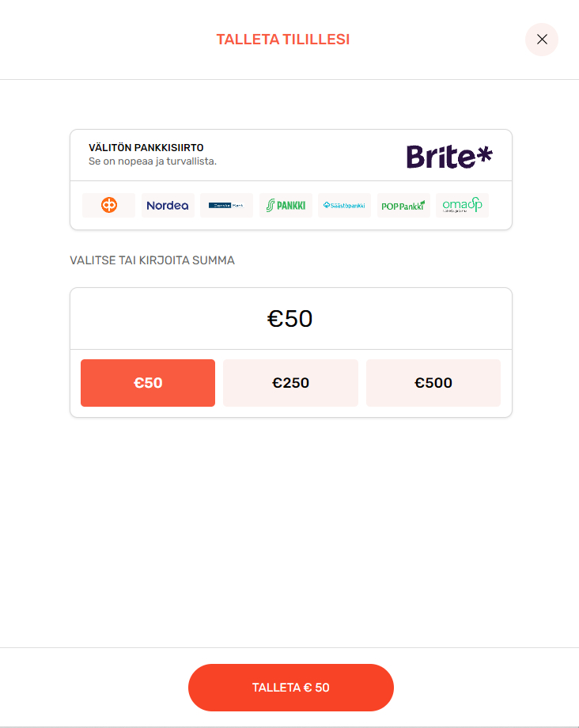This screenshot has height=728, width=579.
Task: Choose the €250 preset amount
Action: [x=290, y=383]
